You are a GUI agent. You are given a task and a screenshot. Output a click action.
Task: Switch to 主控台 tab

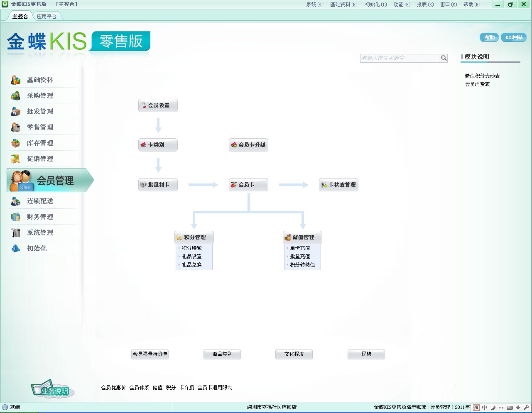click(x=20, y=16)
